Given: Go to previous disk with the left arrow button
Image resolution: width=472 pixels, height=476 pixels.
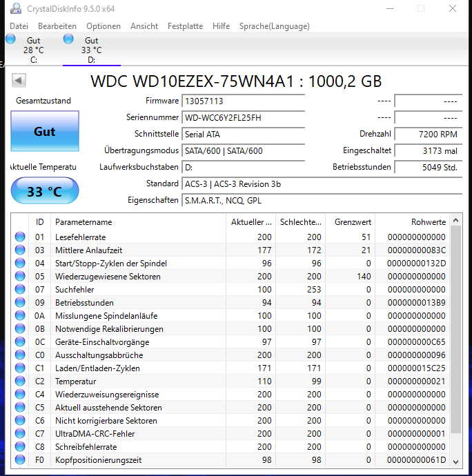Looking at the screenshot, I should 19,81.
